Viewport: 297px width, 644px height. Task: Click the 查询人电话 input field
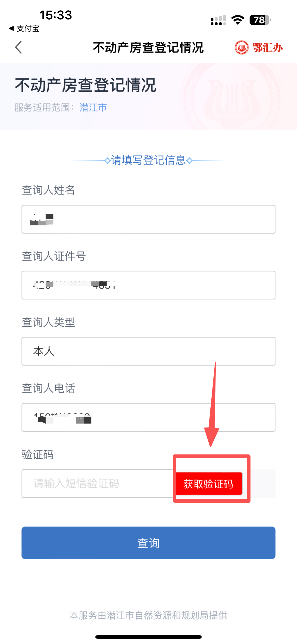pos(148,417)
